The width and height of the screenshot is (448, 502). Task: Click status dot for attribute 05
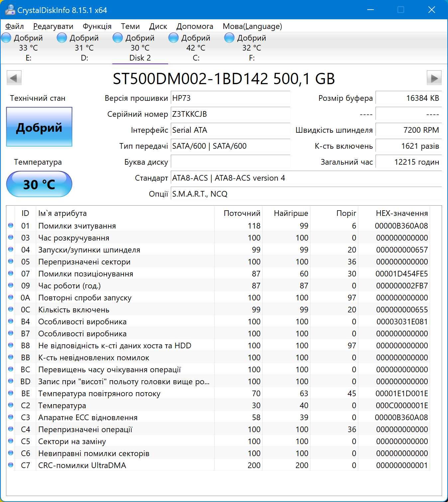[x=11, y=261]
